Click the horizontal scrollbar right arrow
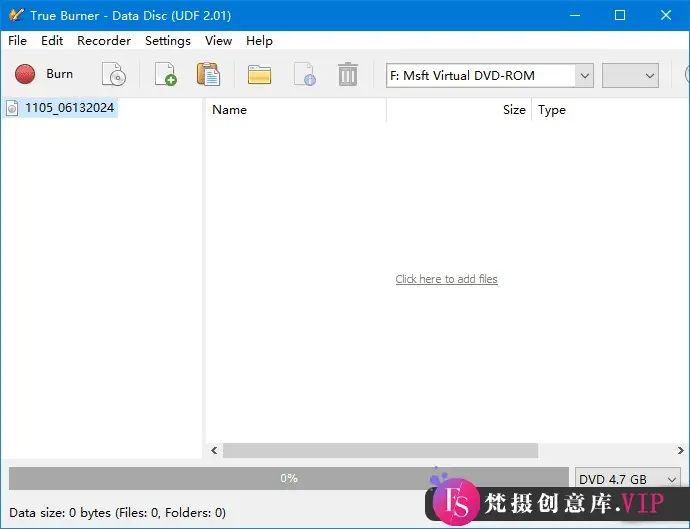This screenshot has height=529, width=690. [x=680, y=451]
